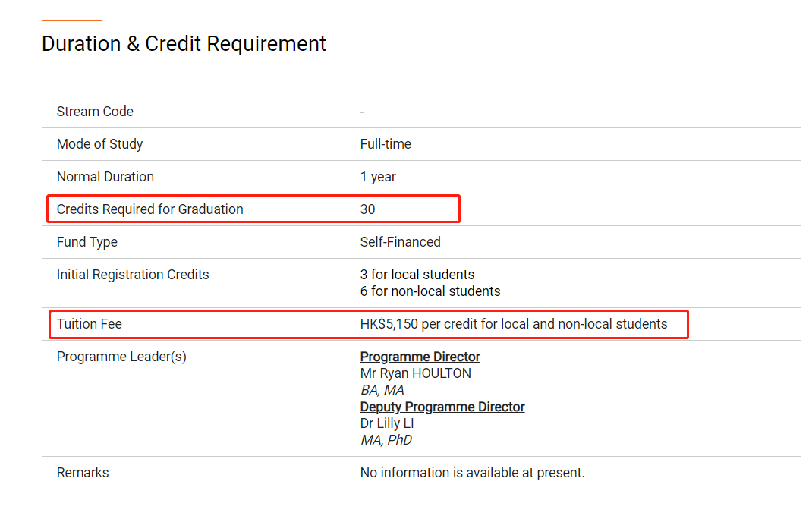Click the Fund Type label
The width and height of the screenshot is (812, 516).
87,242
